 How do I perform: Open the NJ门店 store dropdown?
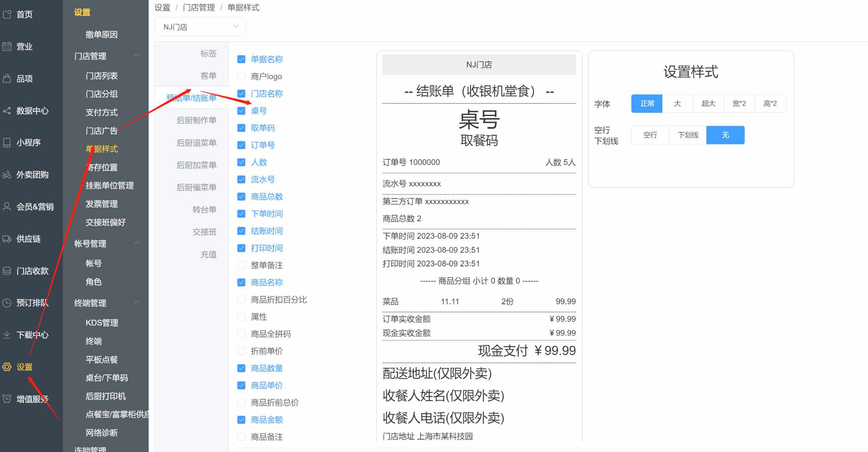pos(200,27)
